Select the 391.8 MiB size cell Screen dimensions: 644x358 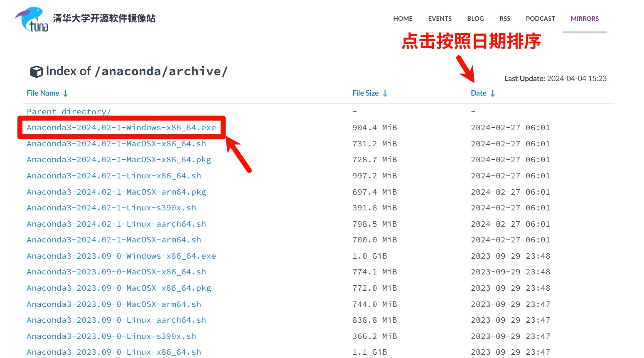(x=375, y=208)
